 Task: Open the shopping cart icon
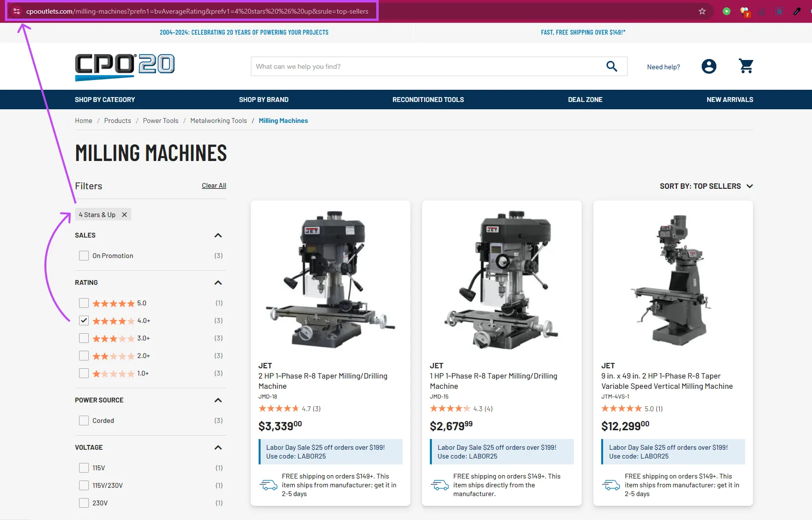pos(746,66)
